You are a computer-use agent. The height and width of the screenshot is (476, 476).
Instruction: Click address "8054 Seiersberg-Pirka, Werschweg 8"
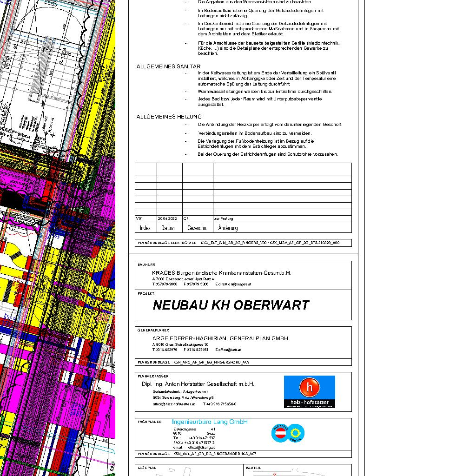coord(183,398)
